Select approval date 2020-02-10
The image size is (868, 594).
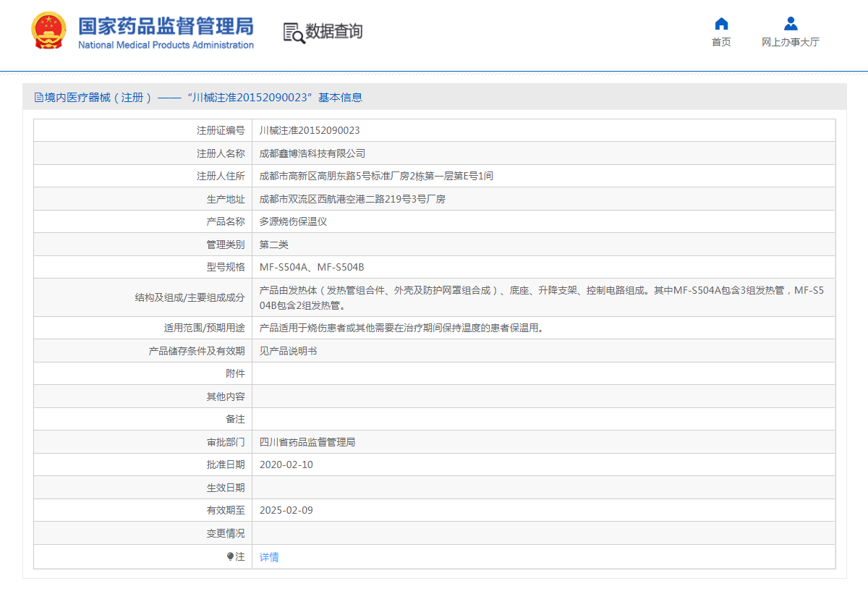286,464
